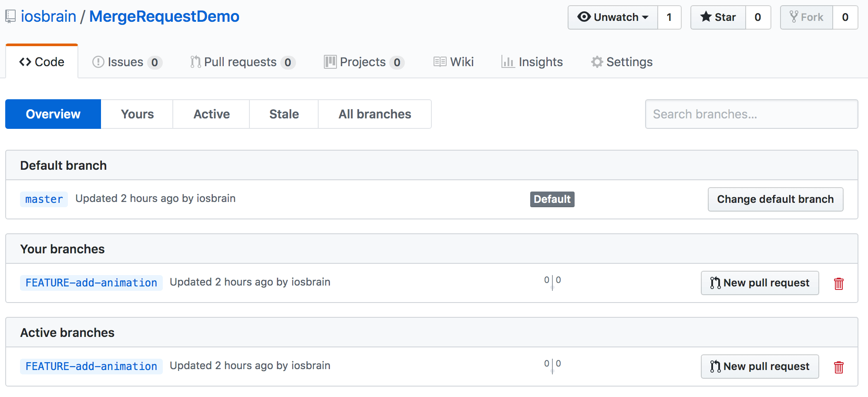
Task: Delete FEATURE-add-animation under Your branches
Action: [x=838, y=283]
